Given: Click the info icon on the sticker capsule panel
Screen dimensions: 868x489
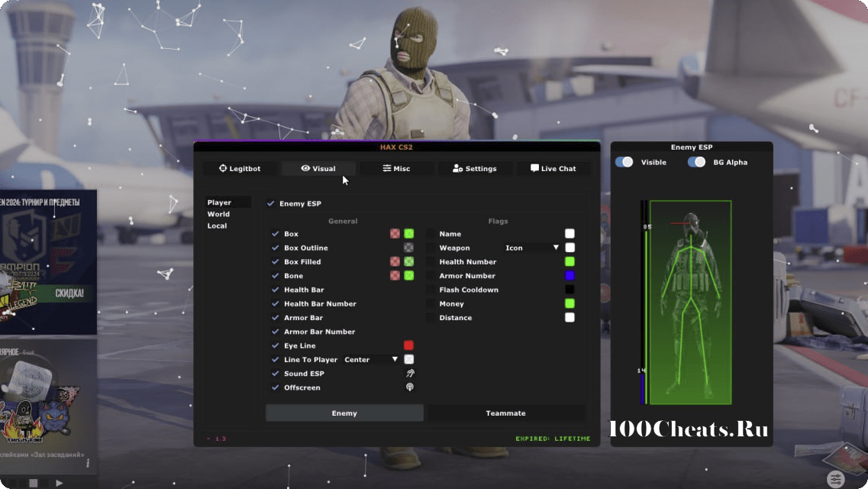Looking at the screenshot, I should click(x=88, y=462).
